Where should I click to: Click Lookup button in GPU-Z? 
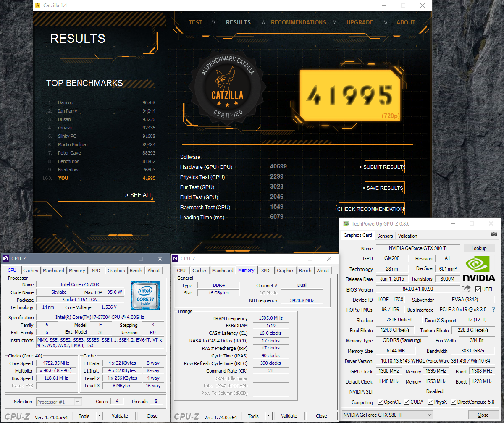[x=479, y=248]
